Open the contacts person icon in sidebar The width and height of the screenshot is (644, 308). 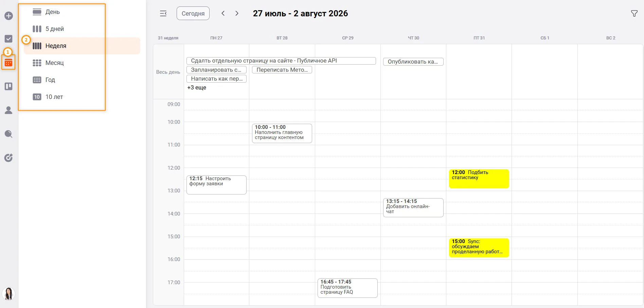pyautogui.click(x=8, y=110)
